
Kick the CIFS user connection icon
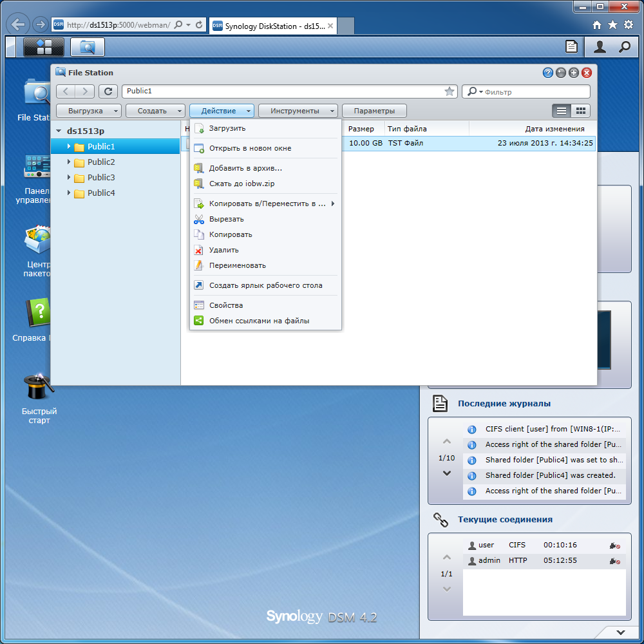[x=614, y=545]
